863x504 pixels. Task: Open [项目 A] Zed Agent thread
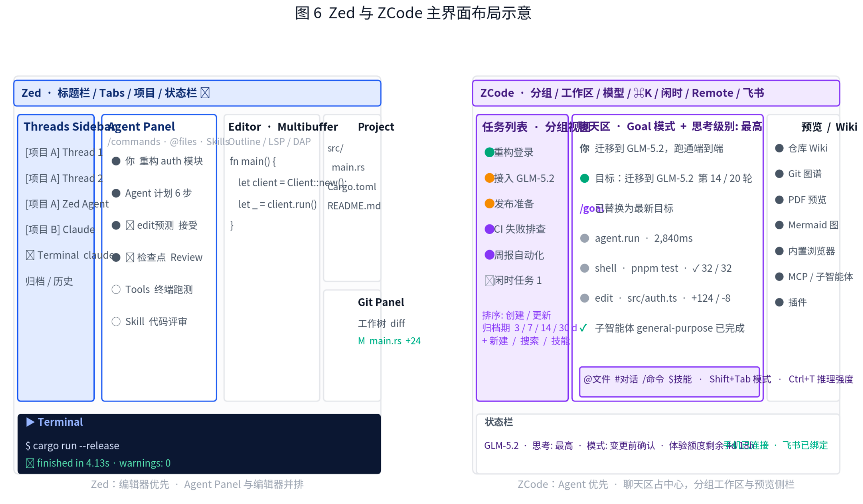tap(67, 204)
